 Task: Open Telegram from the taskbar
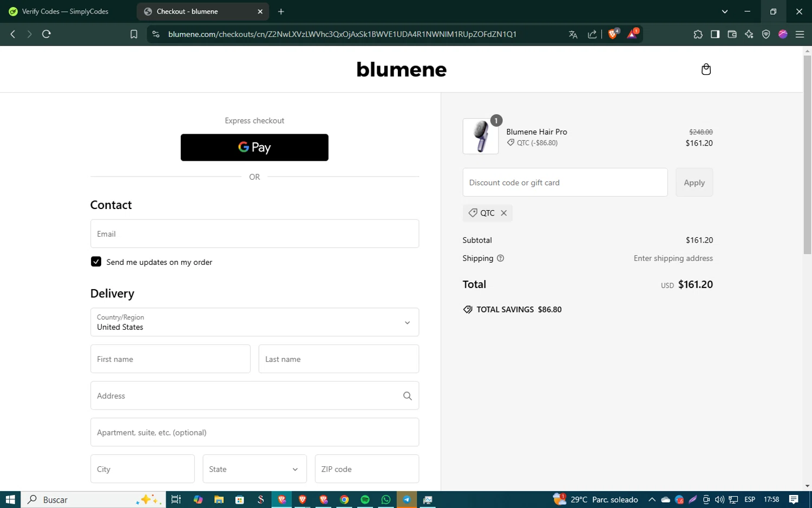(x=407, y=499)
